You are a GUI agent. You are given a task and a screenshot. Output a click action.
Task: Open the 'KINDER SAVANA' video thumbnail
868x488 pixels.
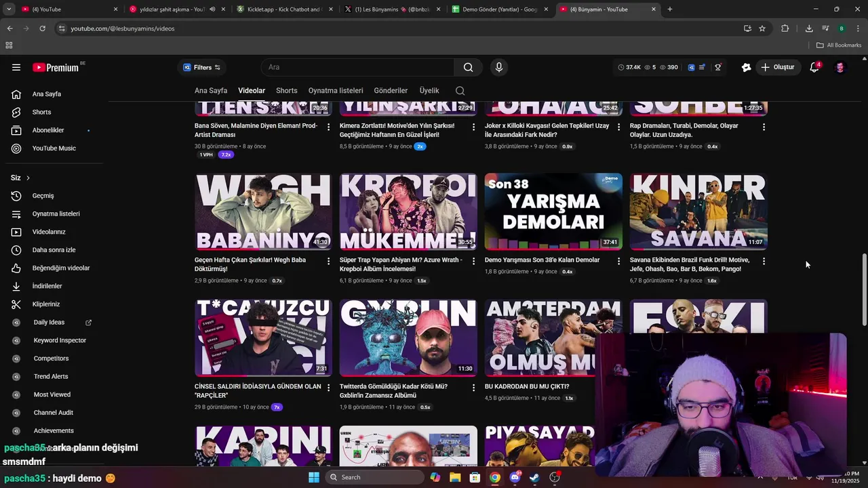(698, 211)
